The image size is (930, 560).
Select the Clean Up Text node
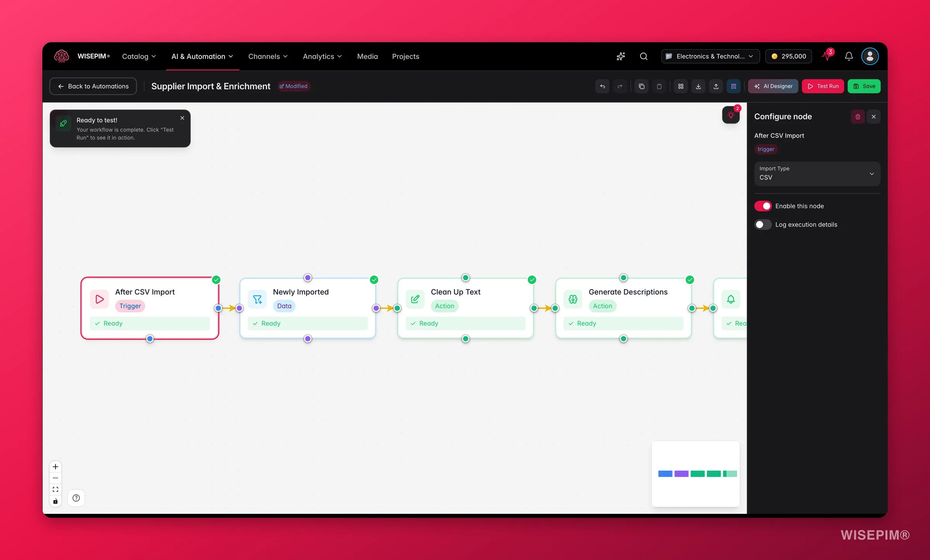pos(465,308)
